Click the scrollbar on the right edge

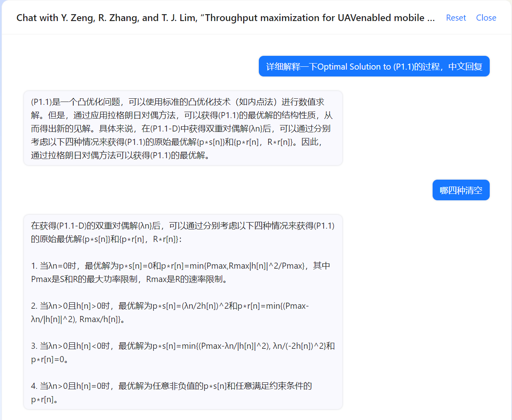click(x=510, y=202)
